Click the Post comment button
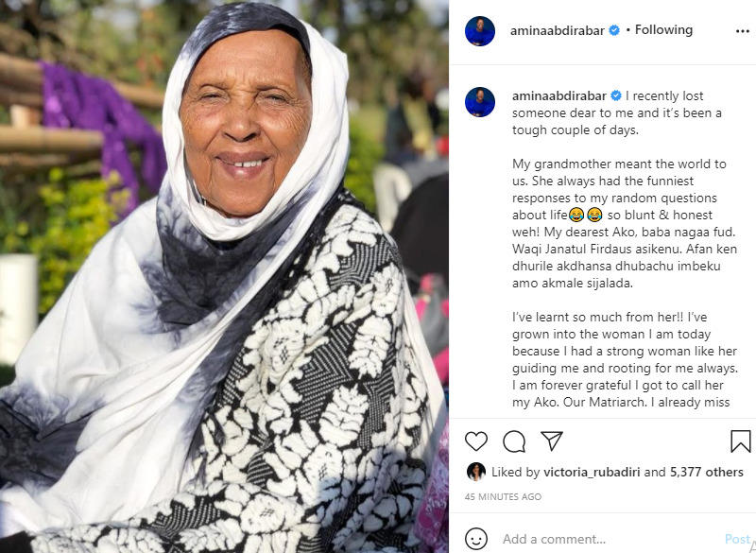The image size is (756, 553). pyautogui.click(x=738, y=539)
